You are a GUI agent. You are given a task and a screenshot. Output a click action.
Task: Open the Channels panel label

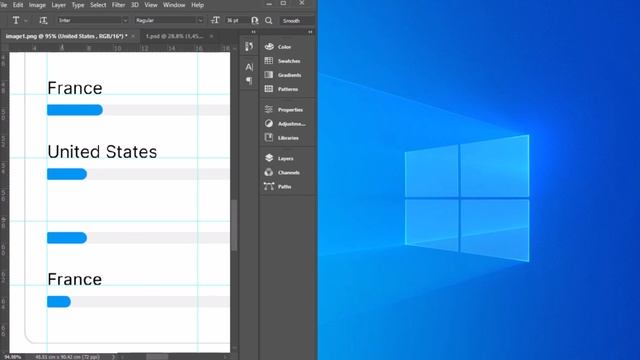tap(289, 173)
